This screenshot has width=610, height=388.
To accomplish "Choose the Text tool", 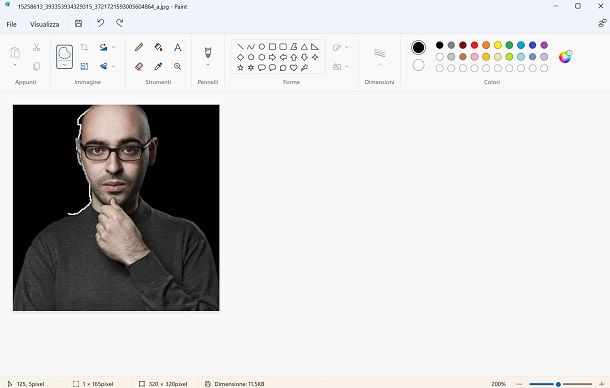I will click(x=177, y=47).
